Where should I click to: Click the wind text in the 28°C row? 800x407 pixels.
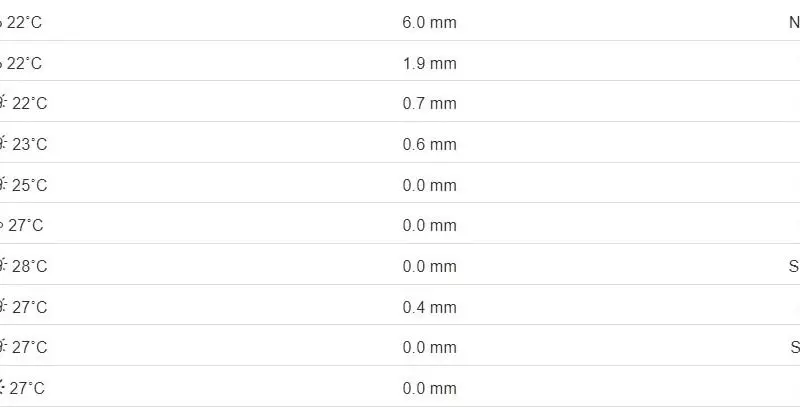coord(794,266)
